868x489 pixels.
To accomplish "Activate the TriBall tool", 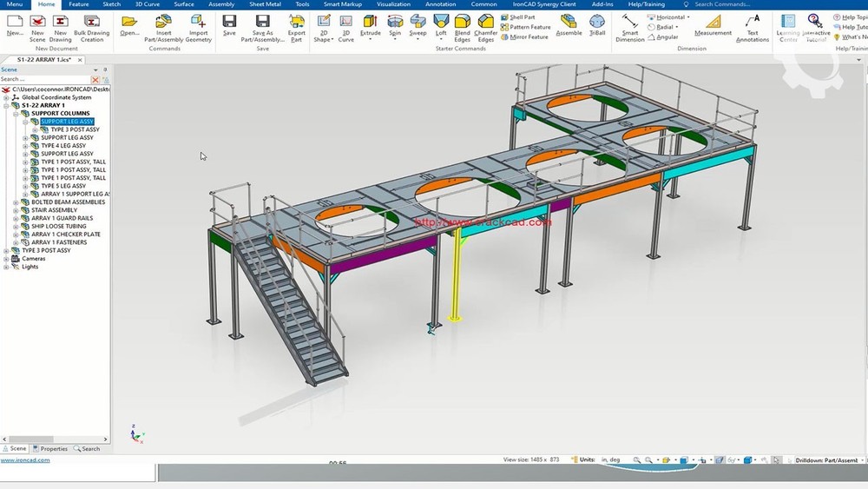I will click(x=597, y=26).
